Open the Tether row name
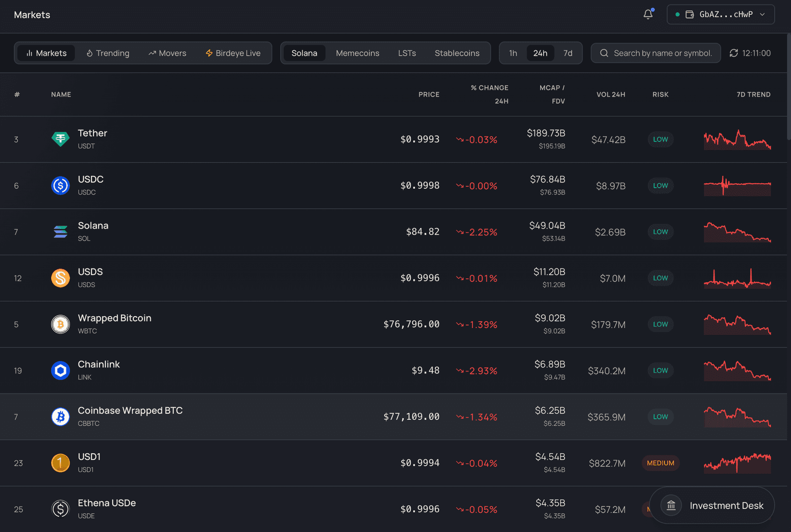Screen dimensions: 791x532 point(93,133)
